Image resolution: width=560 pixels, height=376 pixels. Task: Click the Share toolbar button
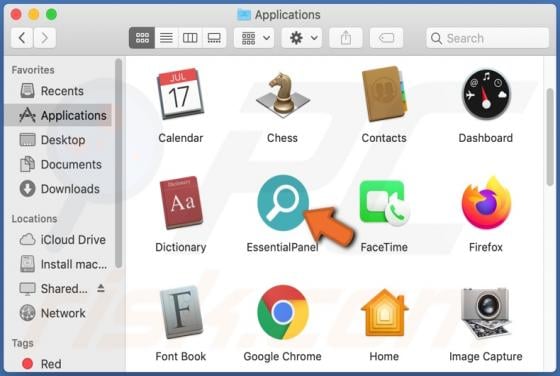[345, 37]
